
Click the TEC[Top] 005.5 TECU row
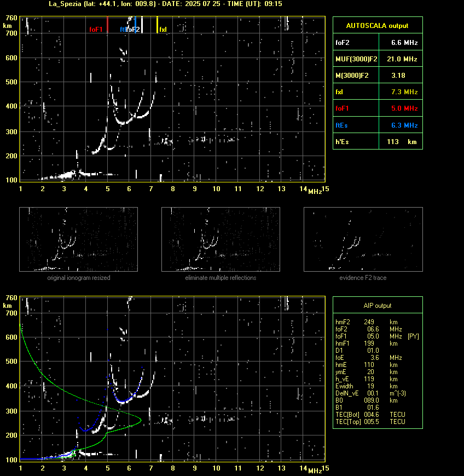(370, 422)
